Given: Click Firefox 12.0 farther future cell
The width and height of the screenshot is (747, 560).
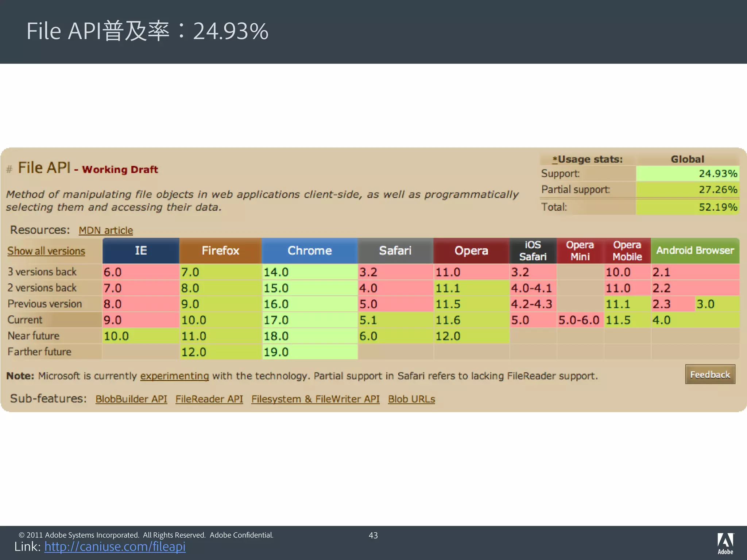Looking at the screenshot, I should pos(220,352).
